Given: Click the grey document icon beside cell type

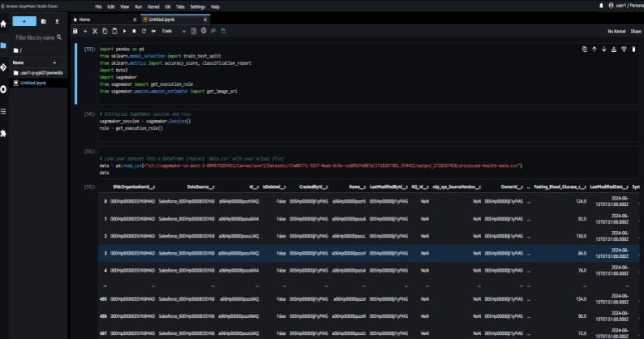Looking at the screenshot, I should (x=194, y=32).
